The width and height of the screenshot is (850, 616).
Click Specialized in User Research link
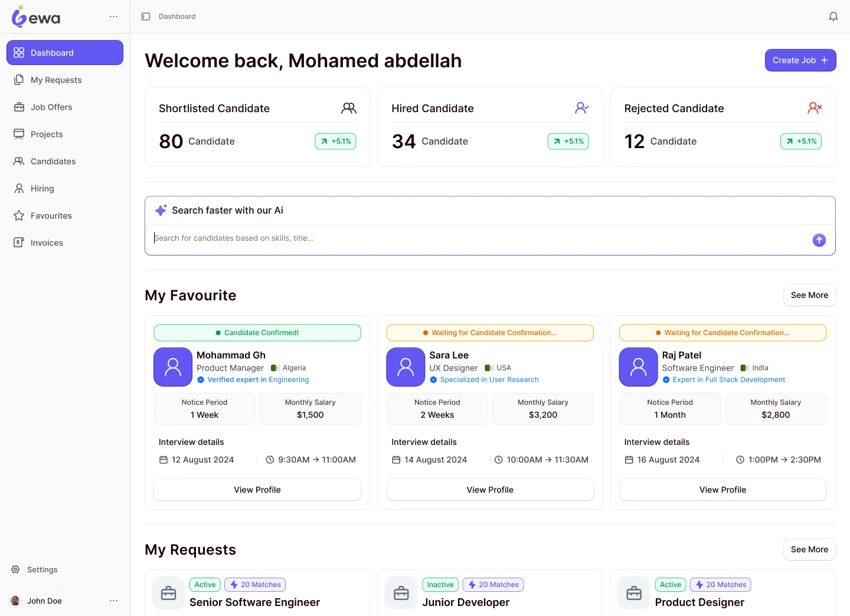pyautogui.click(x=484, y=380)
